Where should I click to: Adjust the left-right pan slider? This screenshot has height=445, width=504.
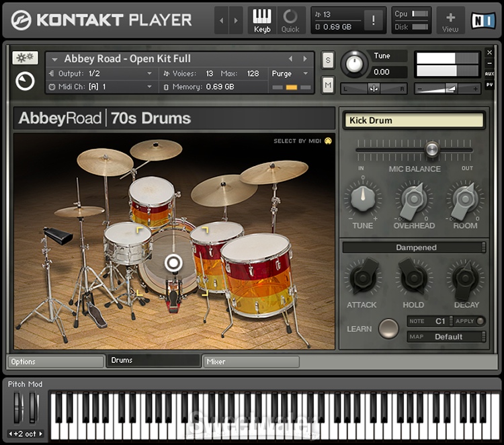(x=374, y=89)
